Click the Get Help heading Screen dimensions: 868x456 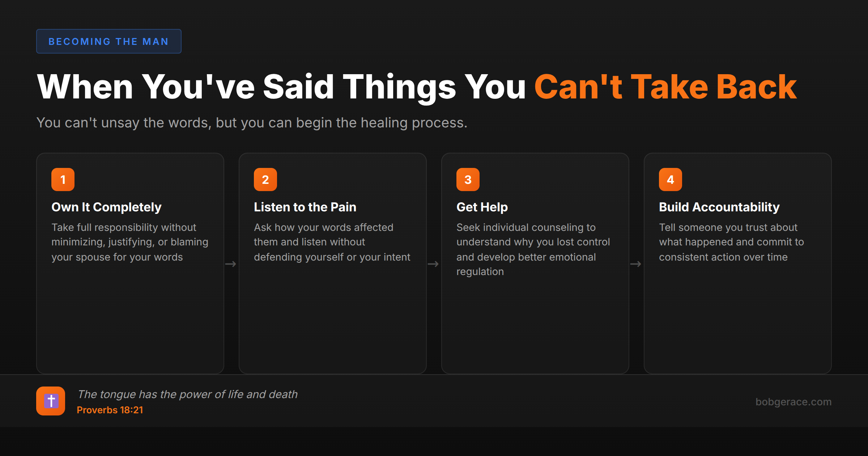[x=482, y=207]
